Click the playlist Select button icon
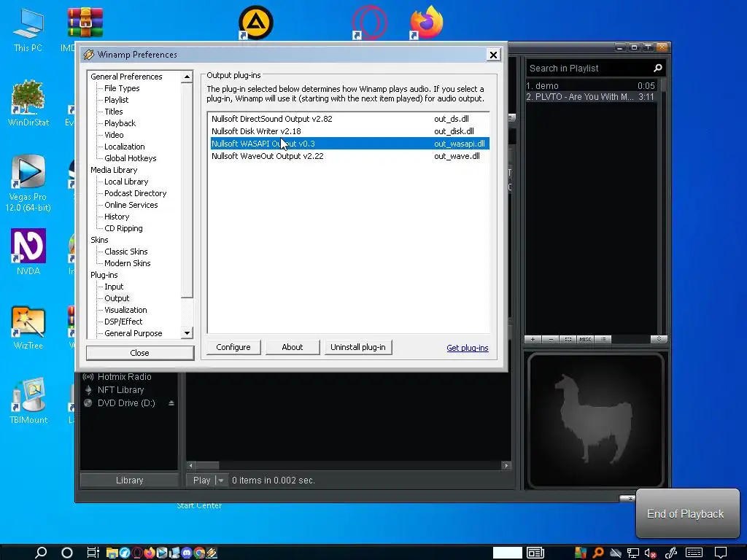Viewport: 747px width, 560px height. pyautogui.click(x=568, y=339)
